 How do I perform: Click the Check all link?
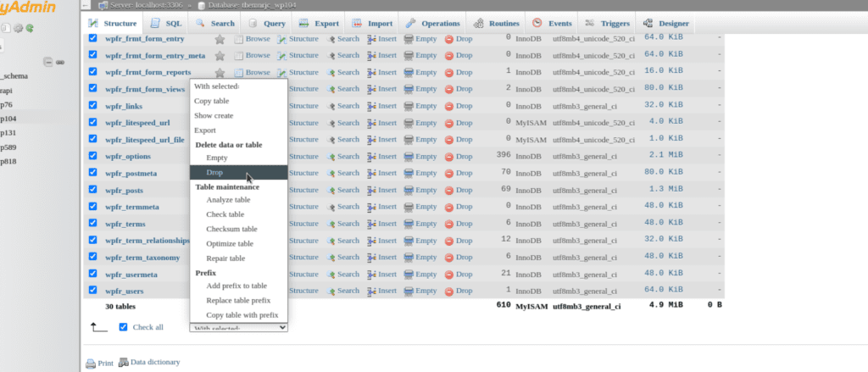tap(147, 327)
